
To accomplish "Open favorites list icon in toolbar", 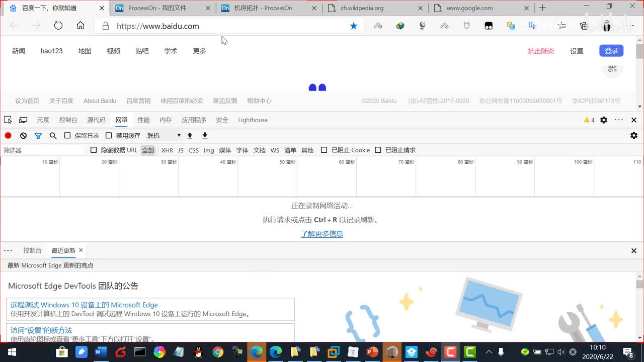I will click(x=562, y=26).
